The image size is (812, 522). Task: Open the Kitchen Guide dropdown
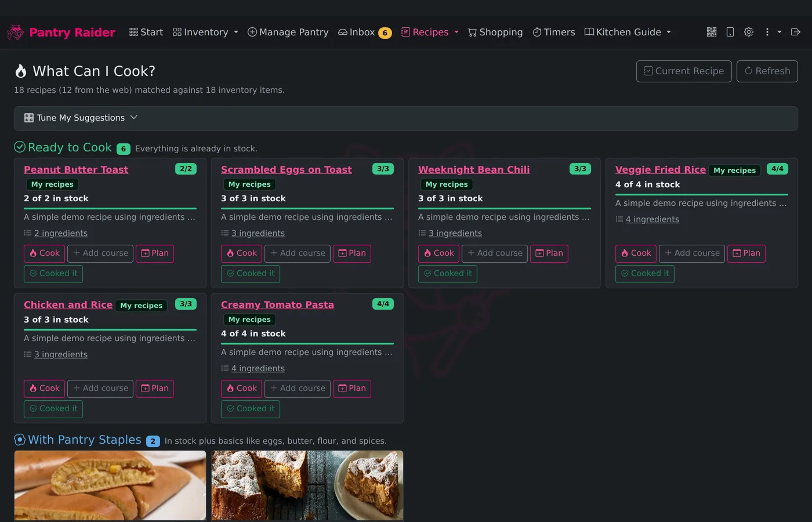628,32
